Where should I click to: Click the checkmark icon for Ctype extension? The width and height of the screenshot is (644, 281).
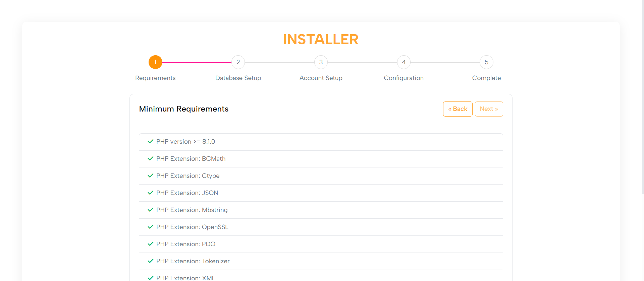pos(151,176)
